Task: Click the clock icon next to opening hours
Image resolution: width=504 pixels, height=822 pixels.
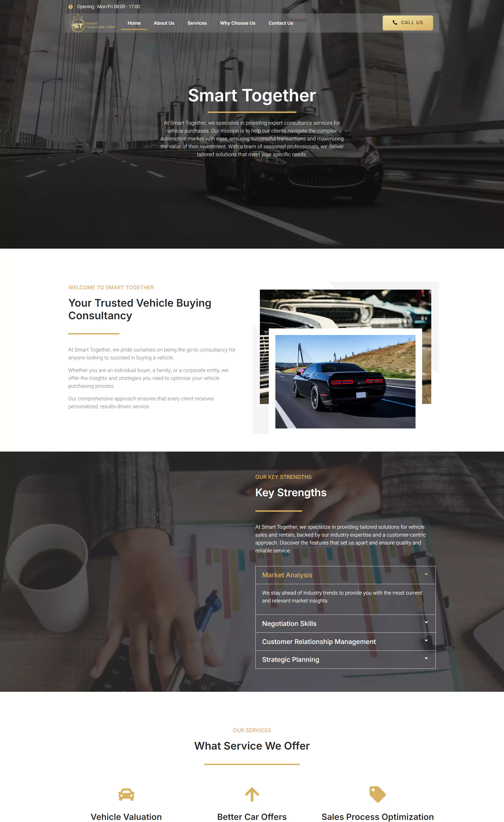Action: 70,7
